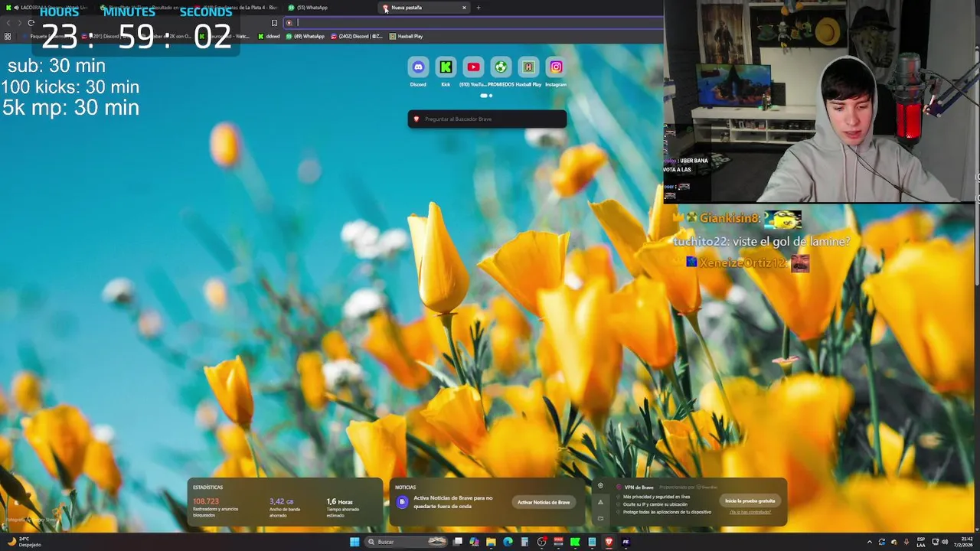Open the weather widget showing 24°C

[x=24, y=542]
